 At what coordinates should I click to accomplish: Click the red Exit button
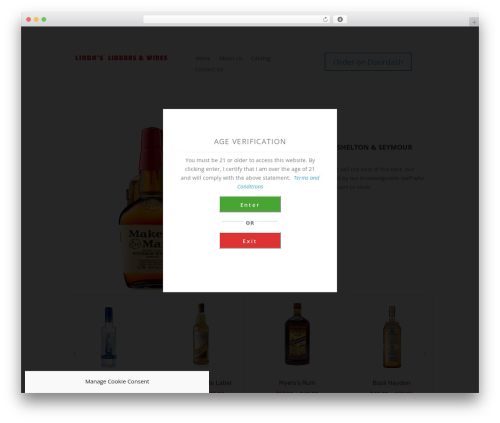(x=250, y=241)
